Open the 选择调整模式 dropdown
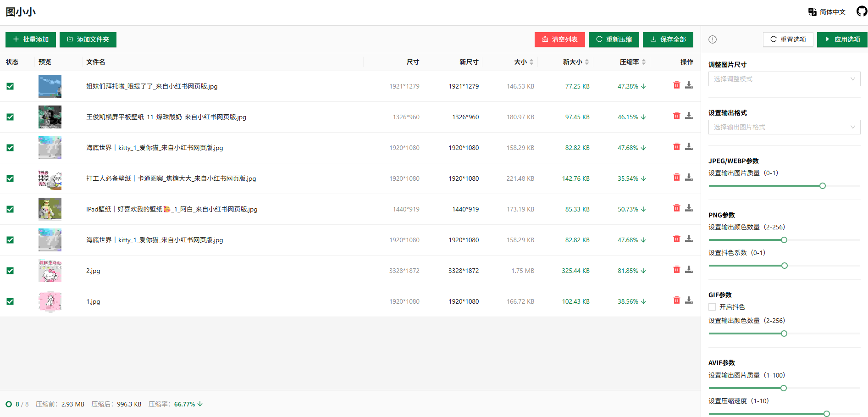 click(784, 79)
